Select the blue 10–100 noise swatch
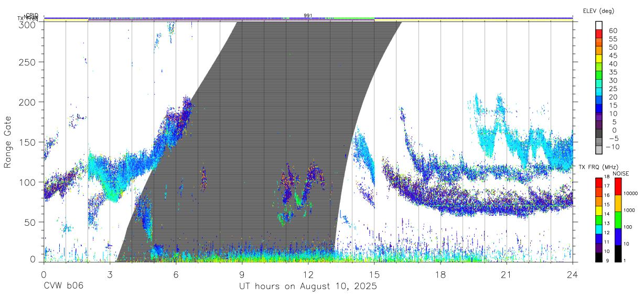Screen dimensions: 644x297 [618, 236]
